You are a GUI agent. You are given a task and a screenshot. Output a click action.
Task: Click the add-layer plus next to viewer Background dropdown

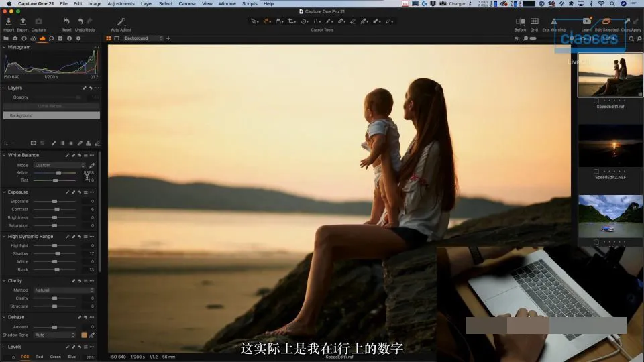[x=168, y=38]
